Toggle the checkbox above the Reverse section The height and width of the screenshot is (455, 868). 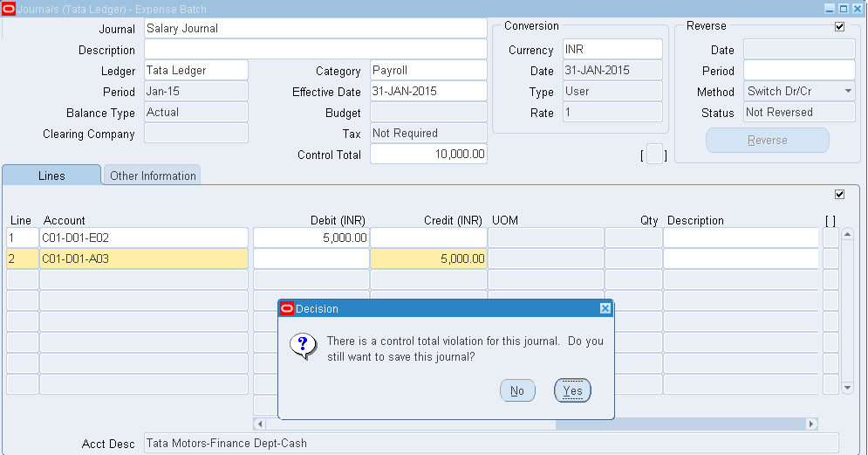839,26
